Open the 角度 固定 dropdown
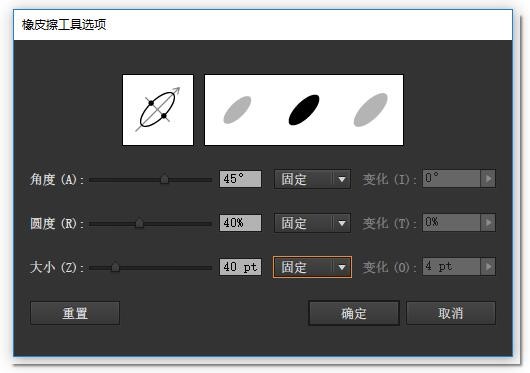This screenshot has height=373, width=530. (312, 179)
